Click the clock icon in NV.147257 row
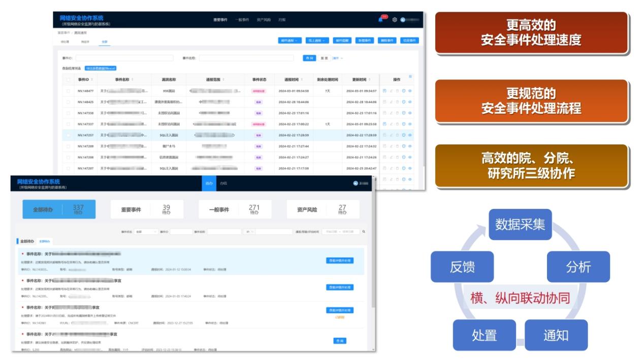 pyautogui.click(x=404, y=135)
